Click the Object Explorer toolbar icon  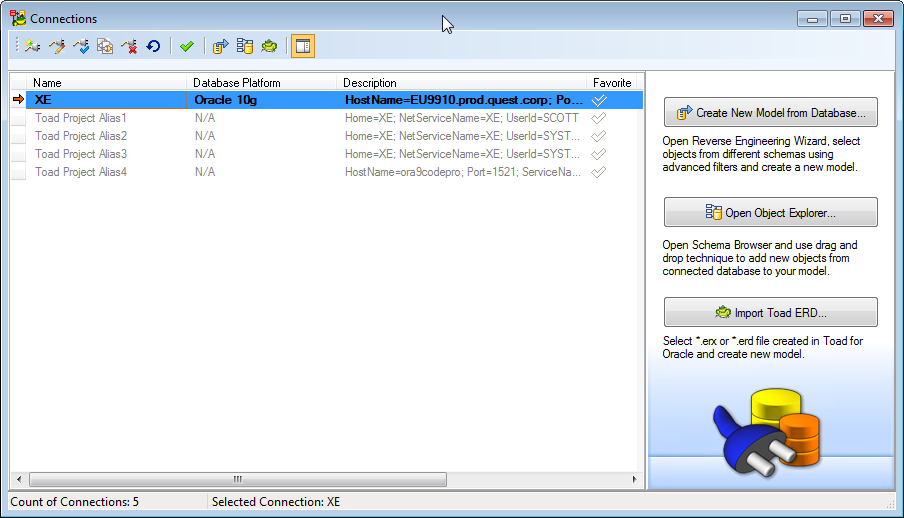(x=245, y=46)
